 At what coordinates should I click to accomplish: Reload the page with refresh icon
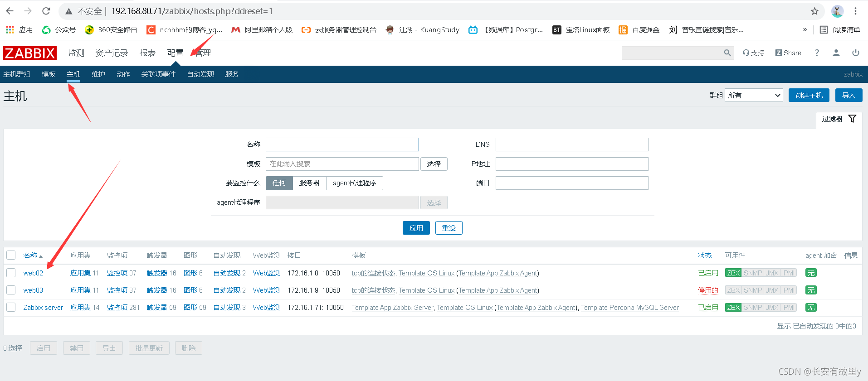pos(46,11)
